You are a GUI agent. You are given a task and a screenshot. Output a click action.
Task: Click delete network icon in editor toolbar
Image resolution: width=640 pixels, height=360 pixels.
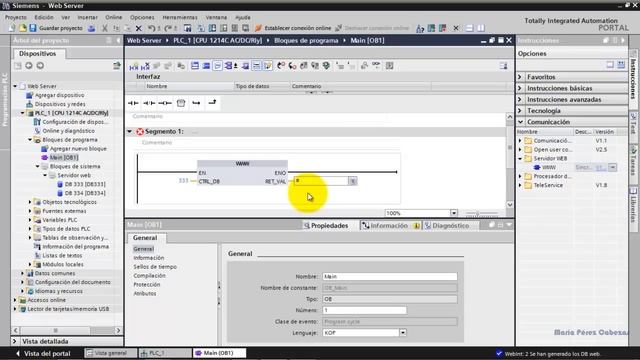[x=145, y=66]
